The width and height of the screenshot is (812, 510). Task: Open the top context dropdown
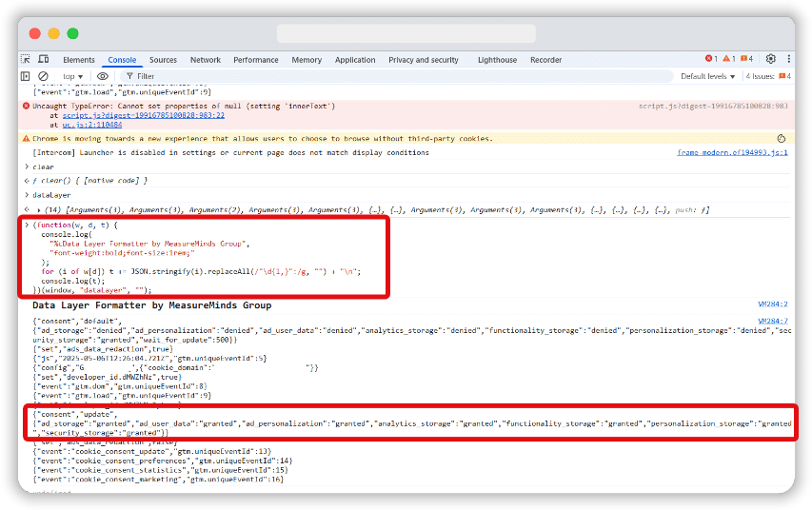(x=72, y=76)
